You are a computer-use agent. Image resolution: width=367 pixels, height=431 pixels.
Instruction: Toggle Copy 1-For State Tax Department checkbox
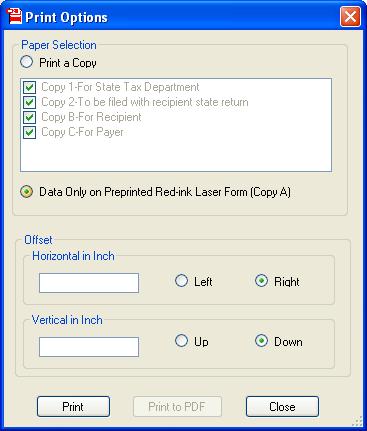29,87
